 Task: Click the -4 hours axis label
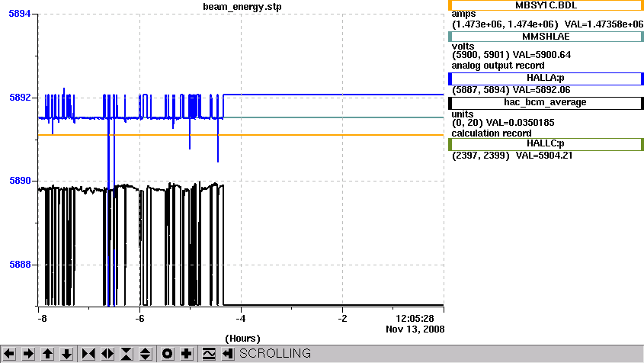coord(241,319)
